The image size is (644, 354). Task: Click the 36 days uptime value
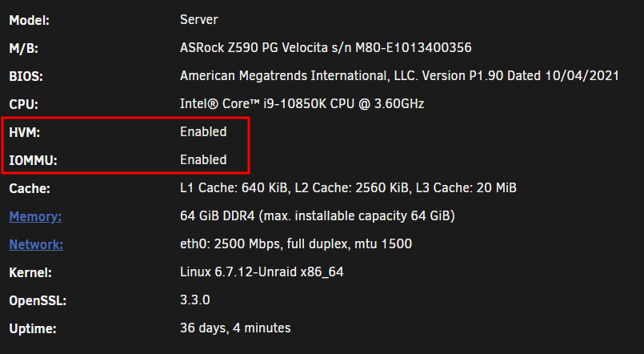(235, 328)
